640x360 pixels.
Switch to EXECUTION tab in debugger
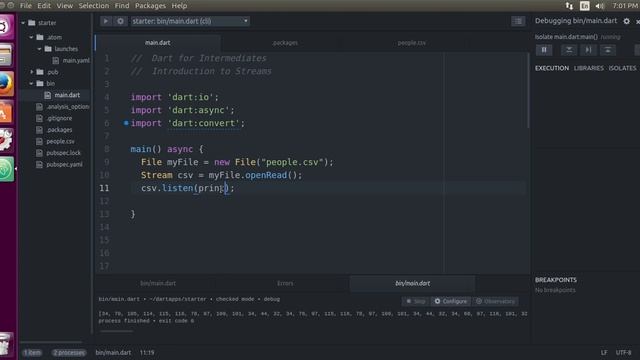point(552,68)
